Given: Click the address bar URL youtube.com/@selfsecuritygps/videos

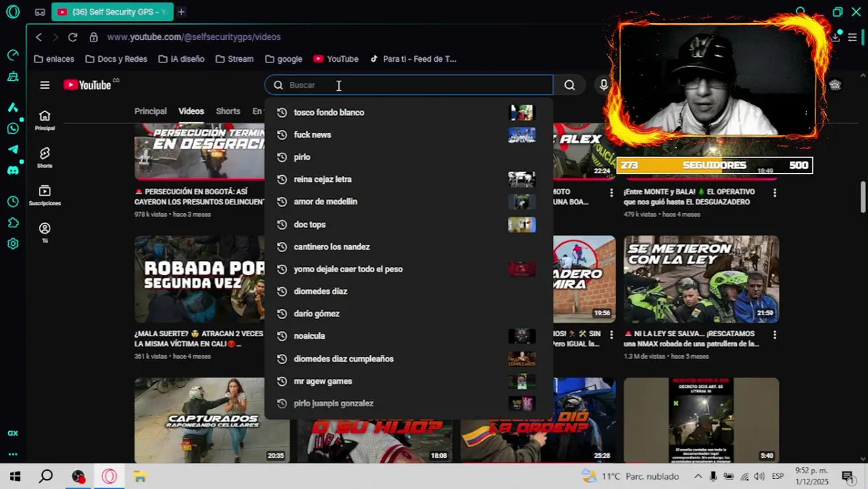Looking at the screenshot, I should 194,37.
